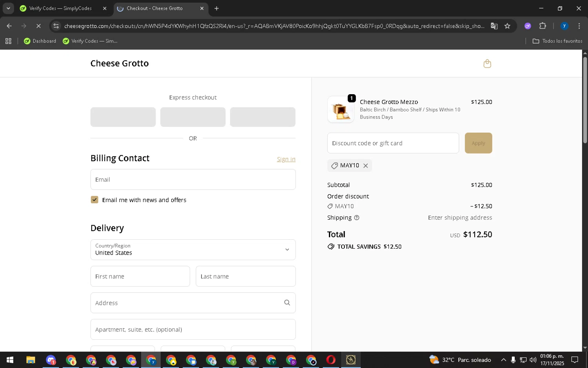Bookmark this page with the star
The image size is (588, 368).
[x=507, y=26]
